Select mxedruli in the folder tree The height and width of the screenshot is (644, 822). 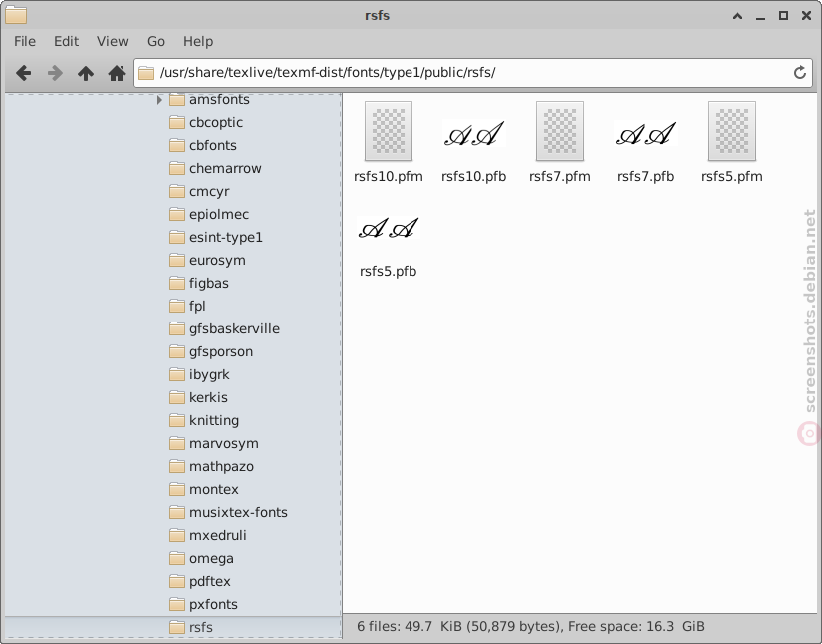218,535
